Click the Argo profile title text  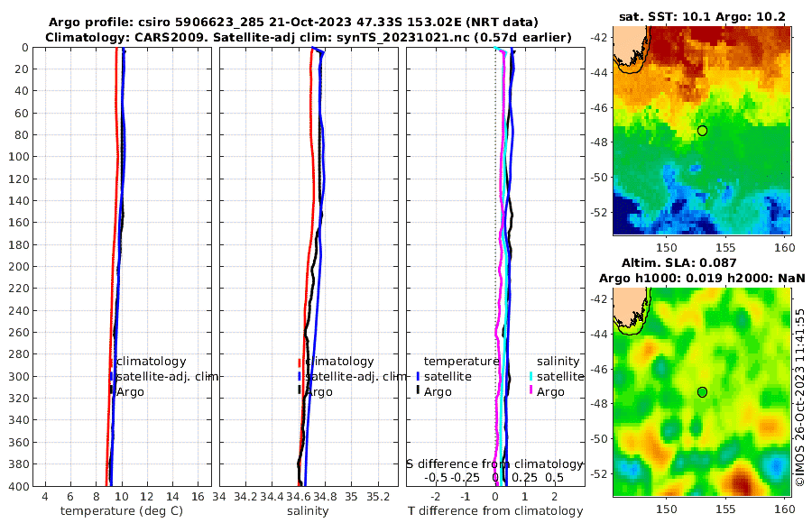click(x=293, y=23)
